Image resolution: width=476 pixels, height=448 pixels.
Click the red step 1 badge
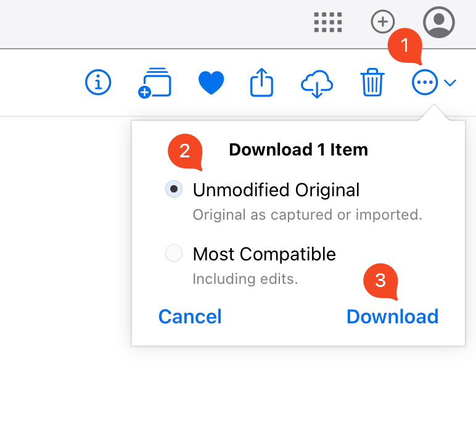pyautogui.click(x=404, y=46)
